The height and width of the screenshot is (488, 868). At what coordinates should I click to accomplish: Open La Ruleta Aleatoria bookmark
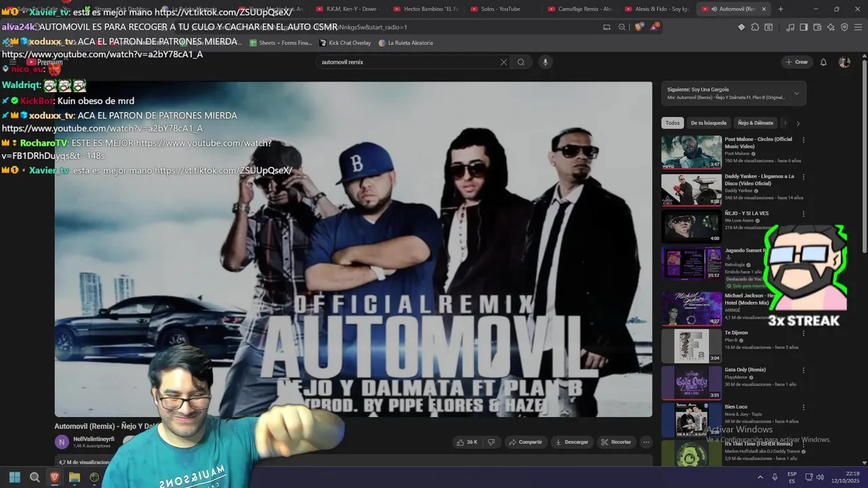coord(406,43)
